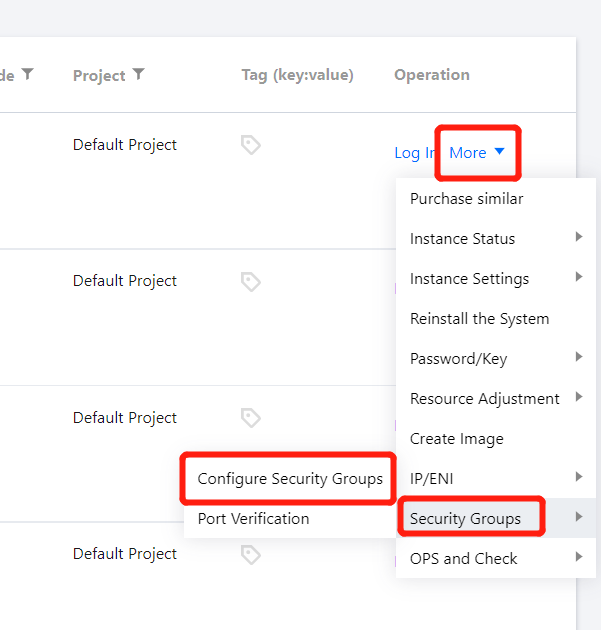Expand the IP/ENI submenu arrow
The width and height of the screenshot is (601, 630).
pos(579,478)
